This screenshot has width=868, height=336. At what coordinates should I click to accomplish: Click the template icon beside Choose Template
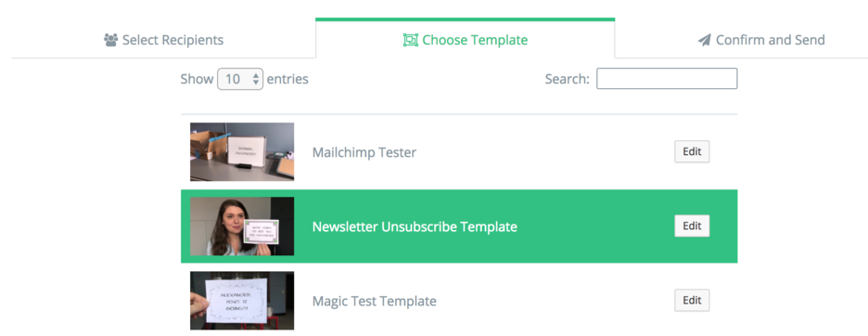click(x=410, y=40)
